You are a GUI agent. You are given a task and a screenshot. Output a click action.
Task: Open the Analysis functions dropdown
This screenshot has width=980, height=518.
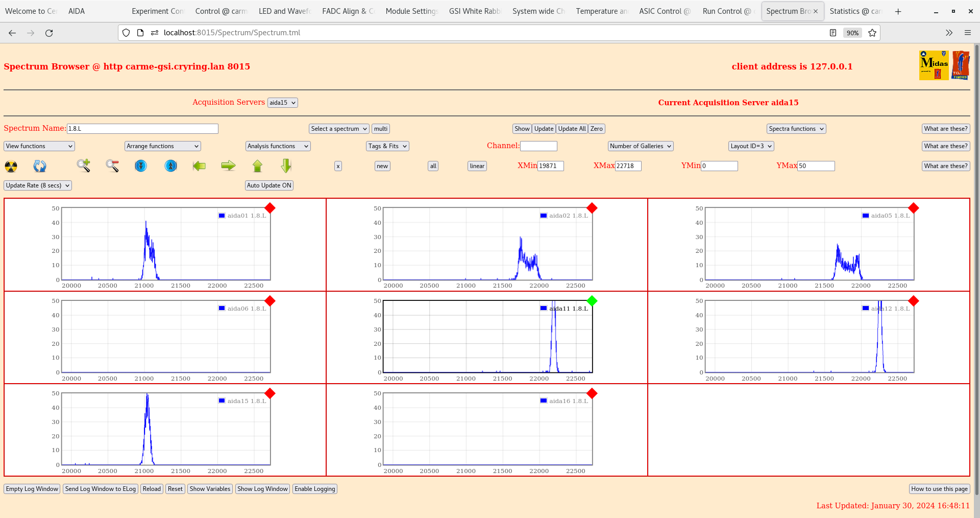point(278,146)
